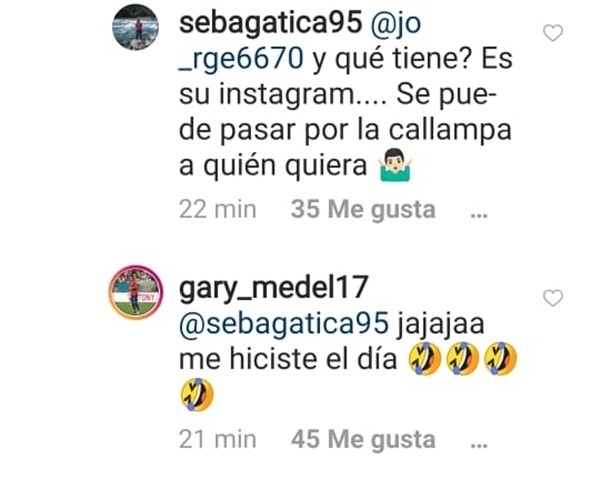
Task: Like sebagatica95's comment with the heart
Action: (553, 33)
